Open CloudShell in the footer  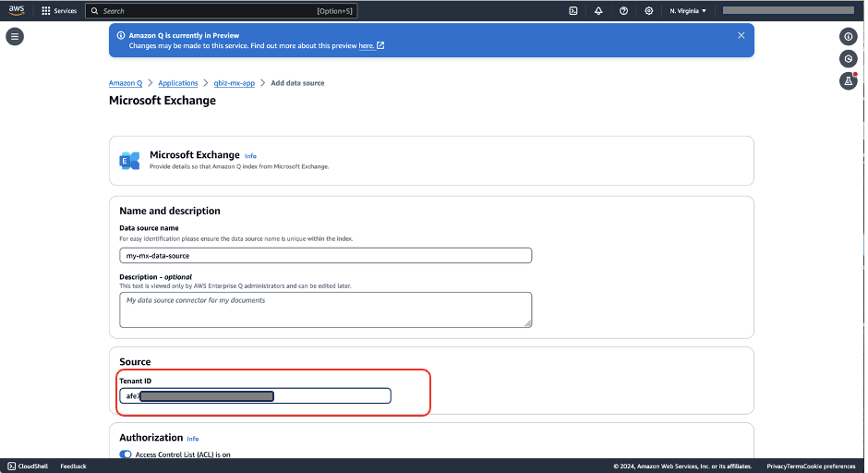coord(28,467)
